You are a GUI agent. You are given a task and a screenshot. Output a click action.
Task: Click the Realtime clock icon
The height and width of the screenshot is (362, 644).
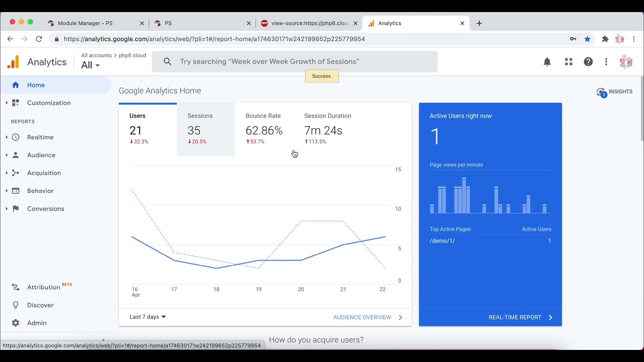16,137
